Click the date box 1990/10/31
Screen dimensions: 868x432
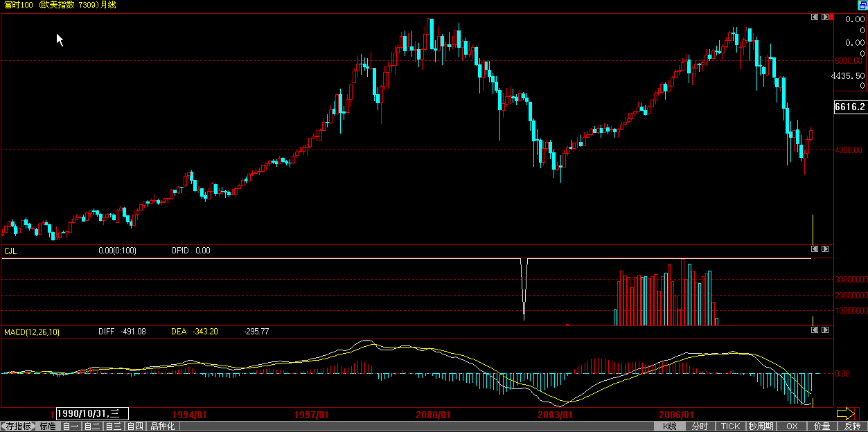click(x=91, y=413)
